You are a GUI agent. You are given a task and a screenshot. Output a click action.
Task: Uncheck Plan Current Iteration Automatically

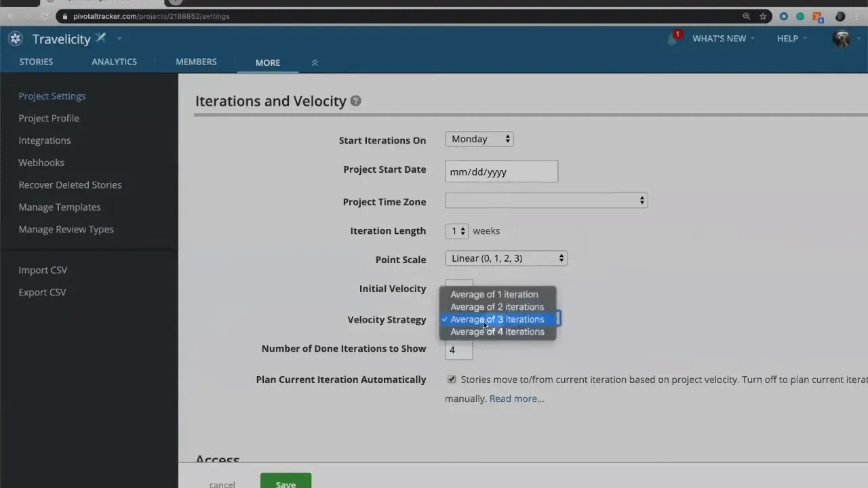(x=451, y=379)
